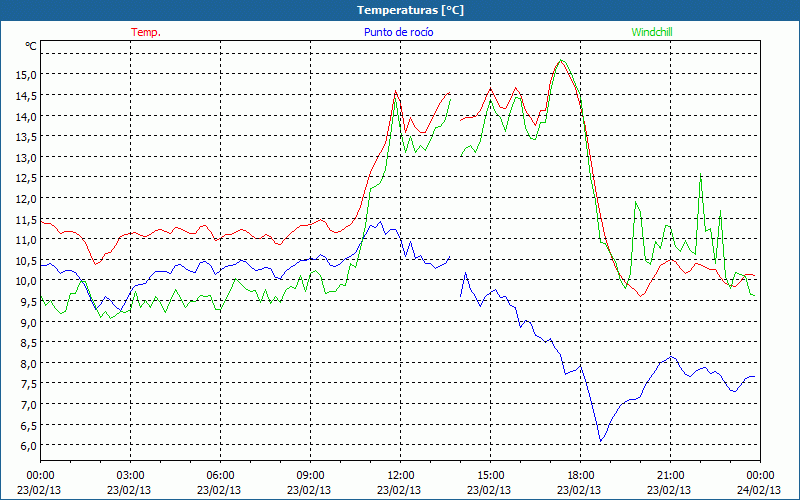Click the 8,0 value on temperature axis
The image size is (800, 500).
(28, 364)
